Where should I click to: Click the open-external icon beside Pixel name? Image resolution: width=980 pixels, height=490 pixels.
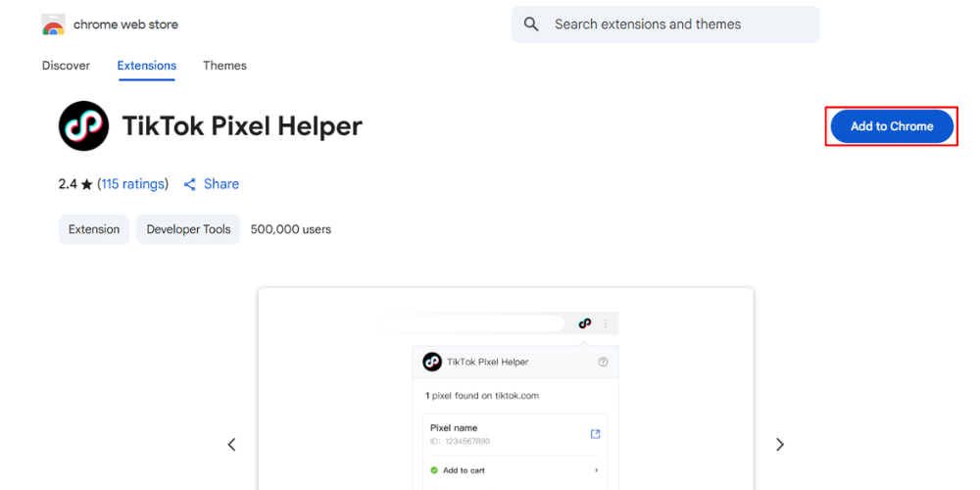(x=595, y=434)
